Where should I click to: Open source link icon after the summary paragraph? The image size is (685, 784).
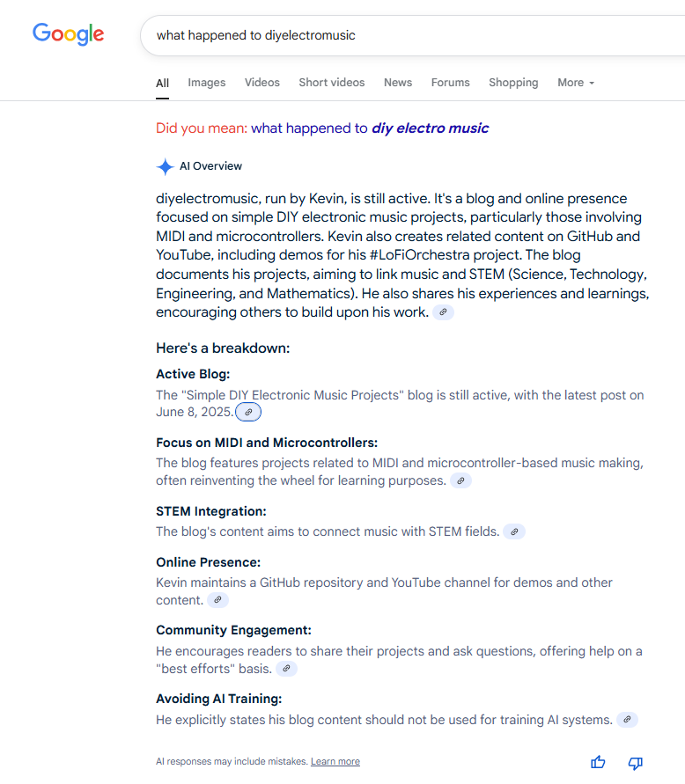[x=444, y=312]
